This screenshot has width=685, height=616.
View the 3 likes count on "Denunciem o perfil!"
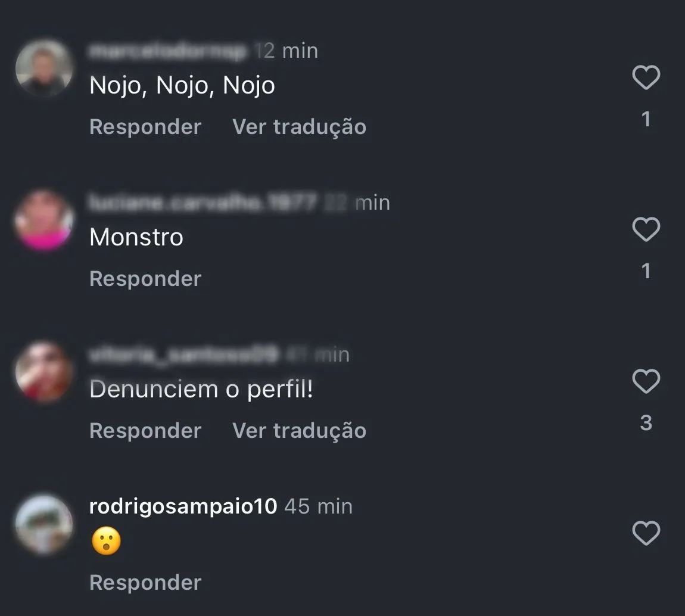point(646,423)
